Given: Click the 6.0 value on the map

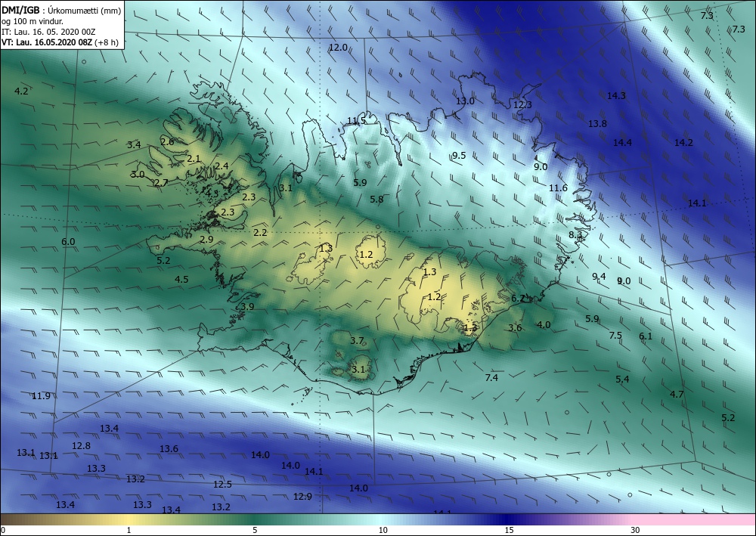Looking at the screenshot, I should 68,241.
